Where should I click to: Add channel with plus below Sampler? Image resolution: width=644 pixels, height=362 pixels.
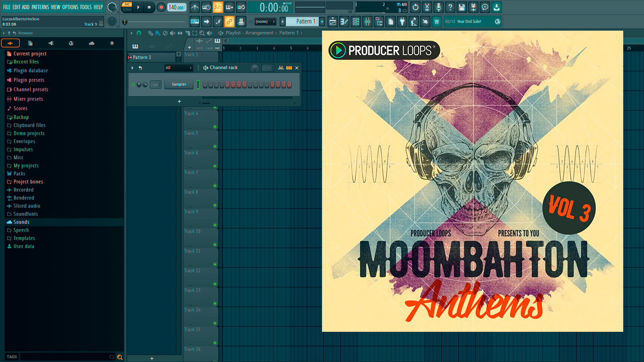tap(179, 101)
